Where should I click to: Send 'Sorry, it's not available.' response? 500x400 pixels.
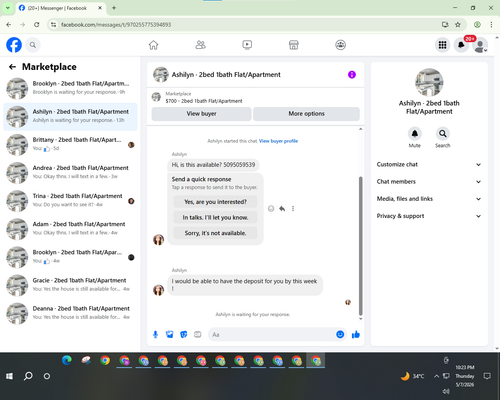[215, 233]
